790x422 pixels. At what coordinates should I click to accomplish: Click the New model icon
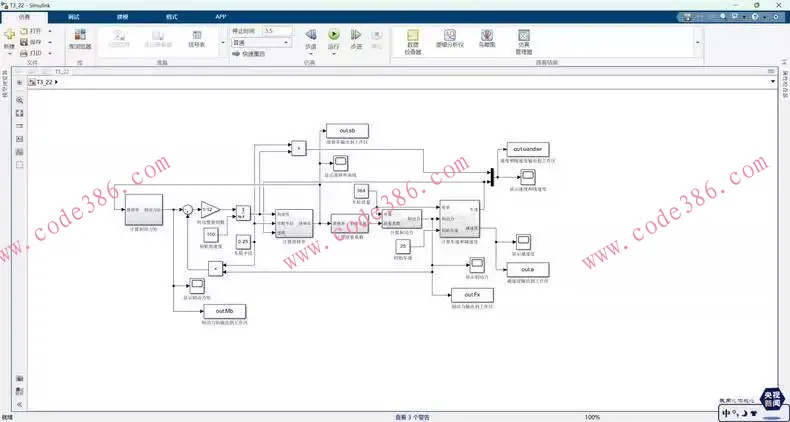(9, 36)
